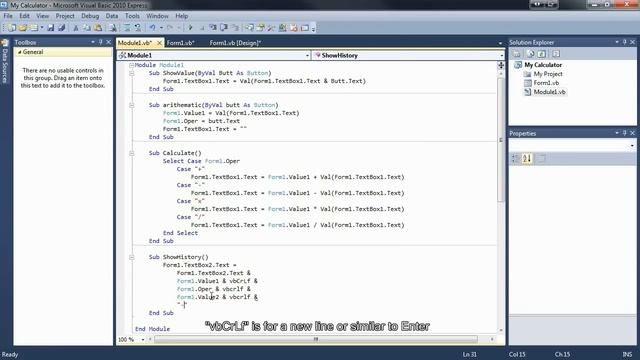Collapse the Module Module1 code region
This screenshot has width=640, height=360.
(x=131, y=65)
